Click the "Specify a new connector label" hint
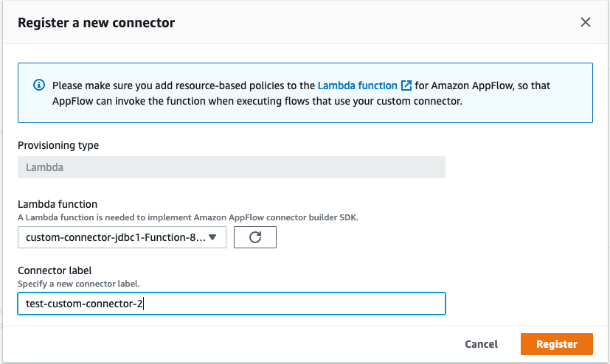The image size is (610, 364). tap(78, 283)
